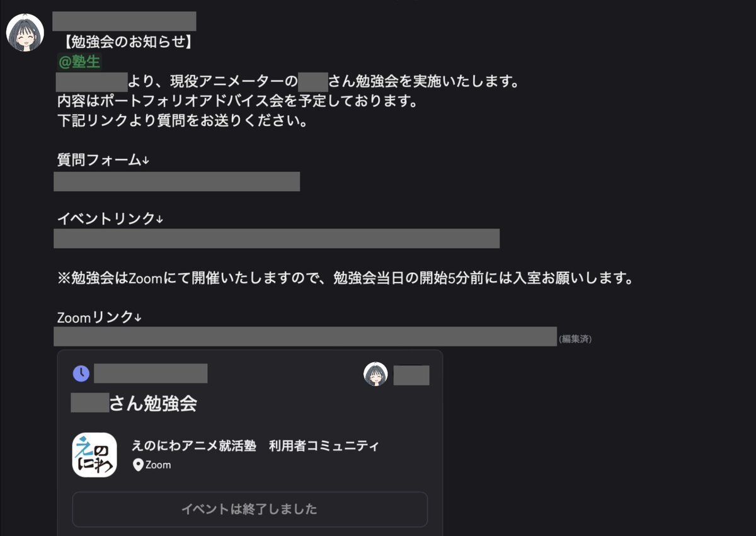
Task: Open the redacted Zoomリンク URL
Action: pyautogui.click(x=306, y=336)
